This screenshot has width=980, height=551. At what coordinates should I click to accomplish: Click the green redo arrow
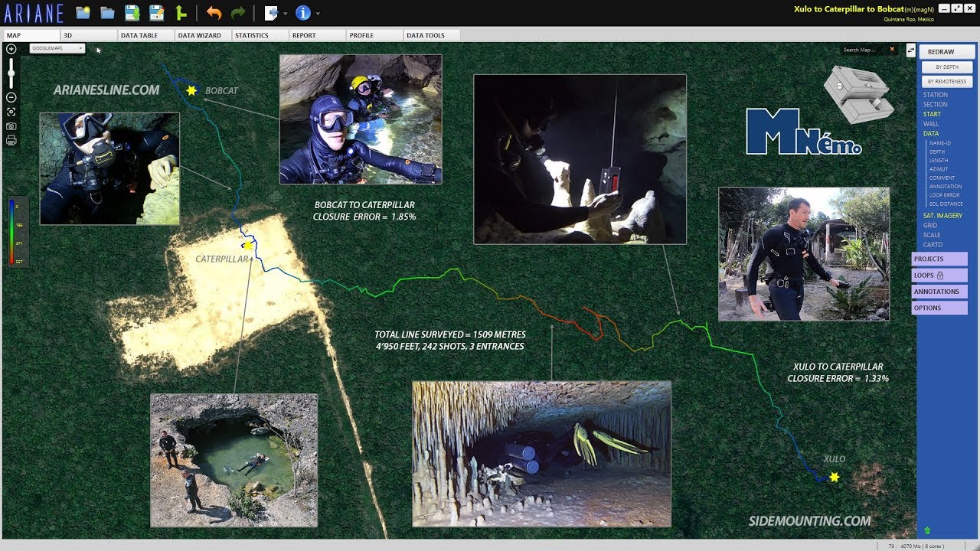pyautogui.click(x=238, y=12)
